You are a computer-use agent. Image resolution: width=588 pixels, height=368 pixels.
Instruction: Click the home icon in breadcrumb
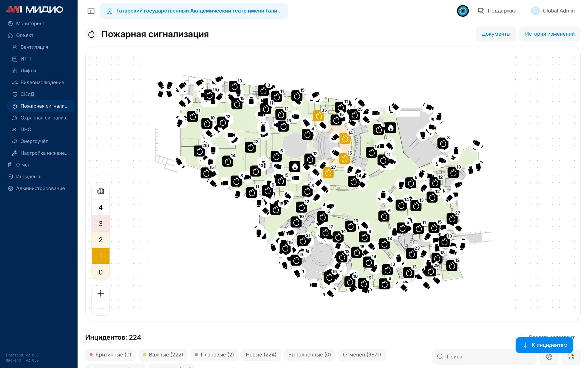coord(109,11)
